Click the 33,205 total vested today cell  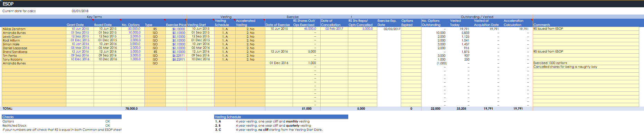click(461, 109)
